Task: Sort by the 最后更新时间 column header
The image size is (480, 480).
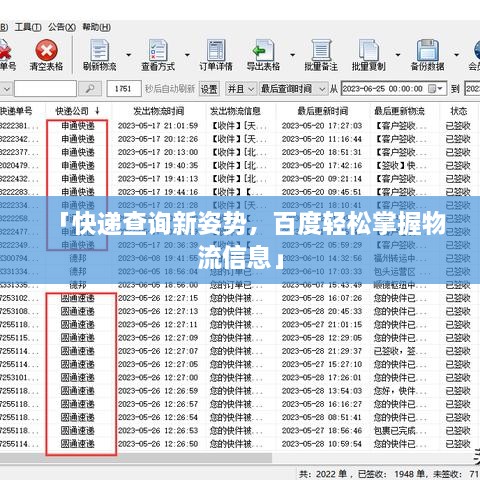Action: tap(323, 111)
